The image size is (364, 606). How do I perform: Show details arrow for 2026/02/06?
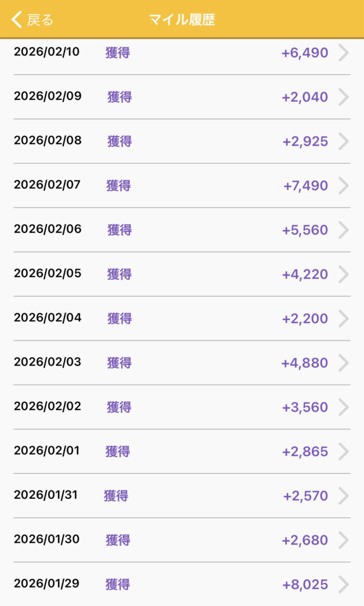coord(343,230)
